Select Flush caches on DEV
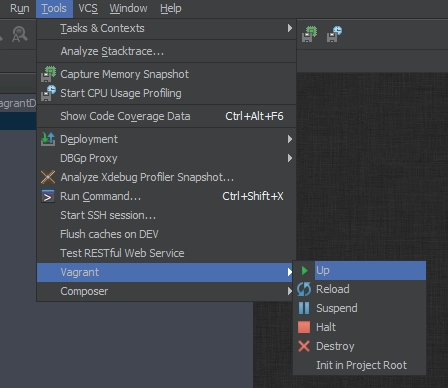The width and height of the screenshot is (448, 388). click(x=166, y=234)
